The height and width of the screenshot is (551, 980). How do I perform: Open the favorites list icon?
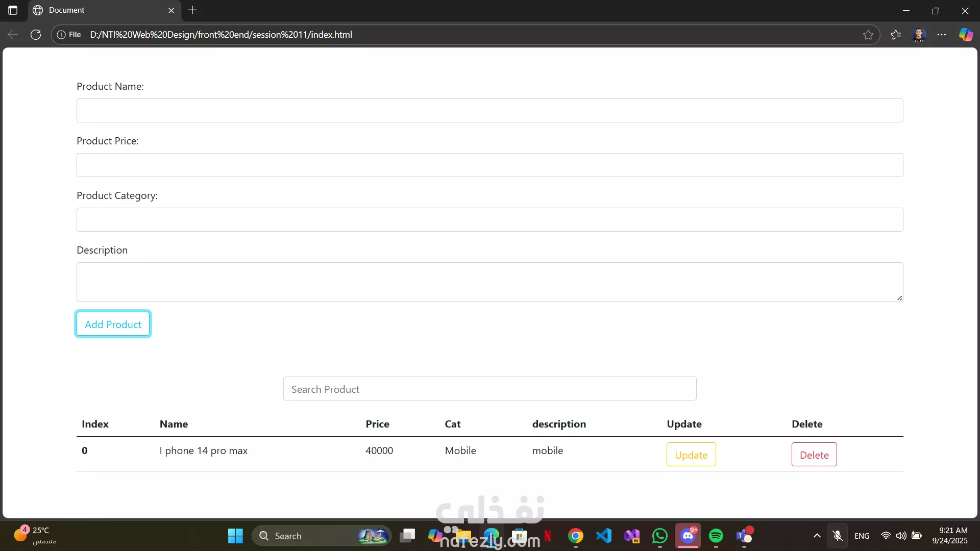click(x=896, y=35)
